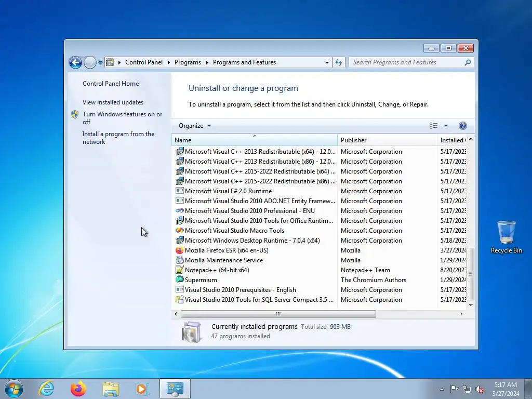Click the 3/27/2024 install date cell

click(453, 250)
